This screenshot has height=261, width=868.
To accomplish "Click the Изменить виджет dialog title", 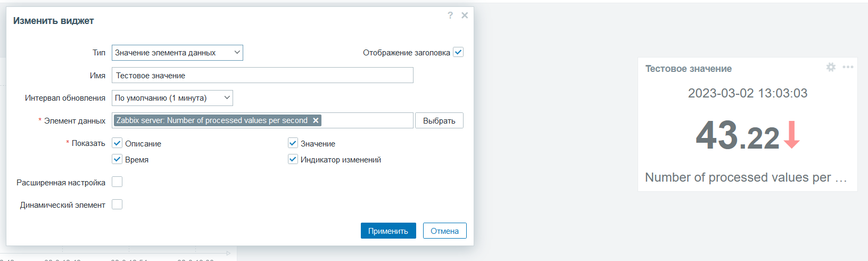I will pos(53,21).
